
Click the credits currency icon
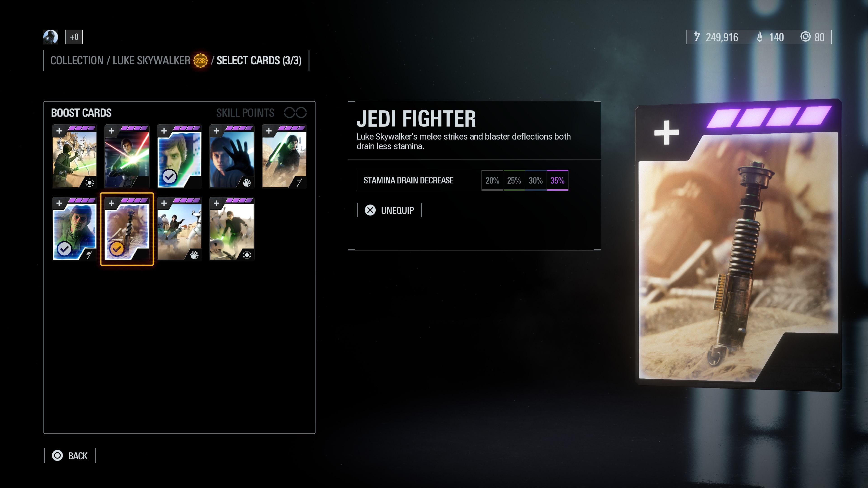(697, 37)
